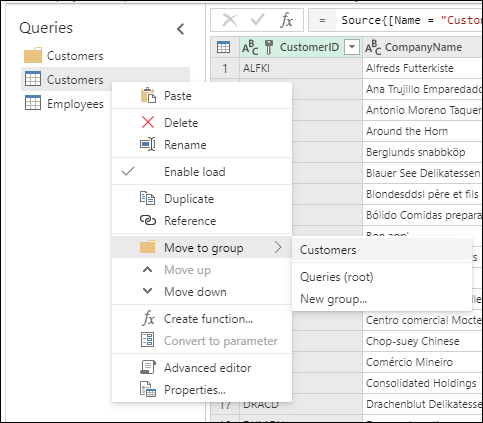This screenshot has height=423, width=483.
Task: Open Properties from the context menu
Action: [202, 390]
